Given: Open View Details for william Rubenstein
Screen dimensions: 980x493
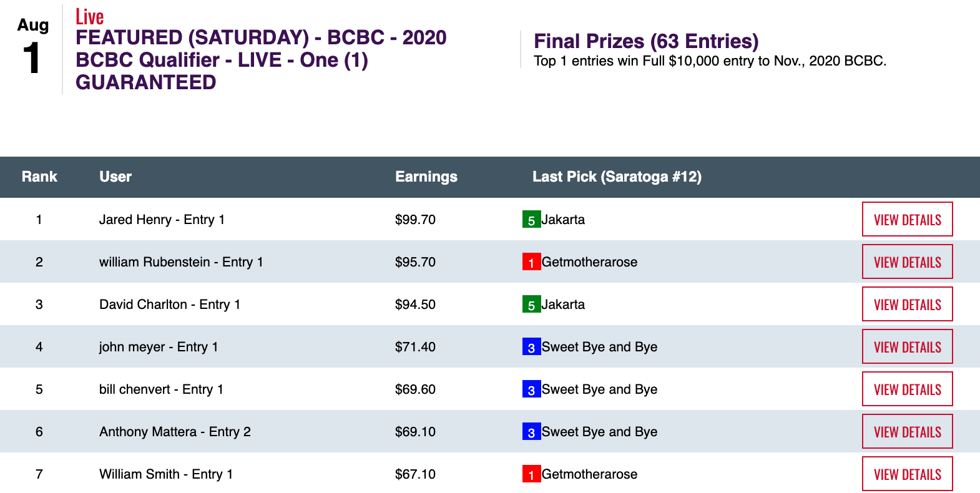Looking at the screenshot, I should 907,262.
